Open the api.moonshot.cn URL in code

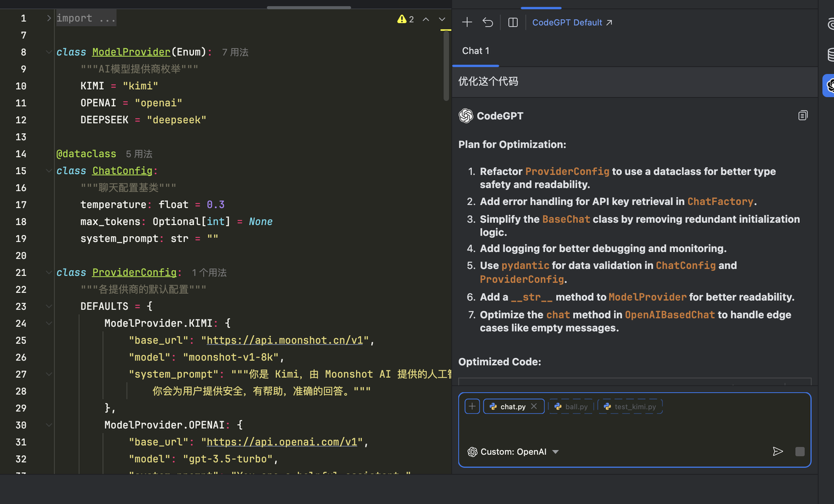[284, 340]
